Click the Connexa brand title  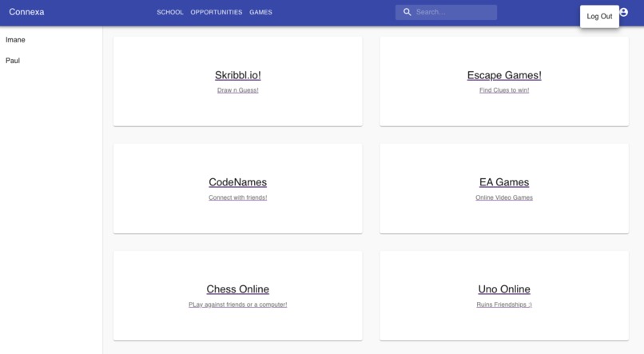pyautogui.click(x=26, y=12)
